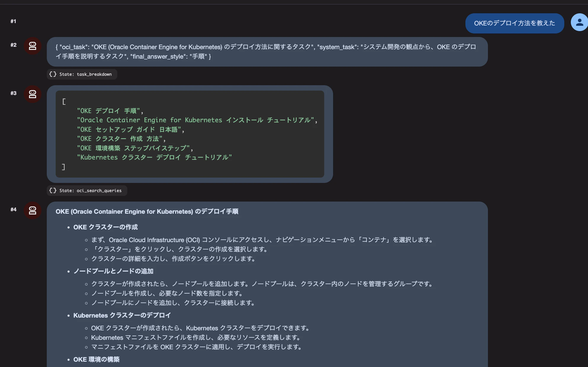Click the bullet heading 'OKE クラスターの作成'
The width and height of the screenshot is (588, 367).
coord(105,227)
